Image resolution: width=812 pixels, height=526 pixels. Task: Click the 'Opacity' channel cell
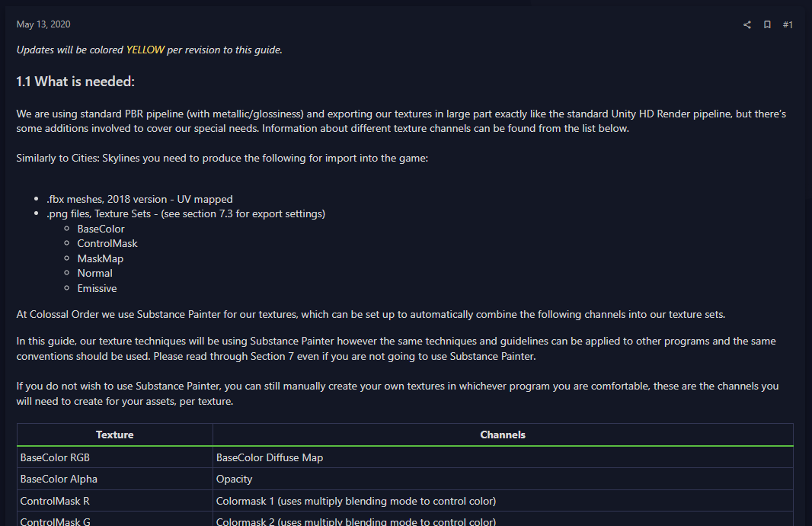coord(234,479)
